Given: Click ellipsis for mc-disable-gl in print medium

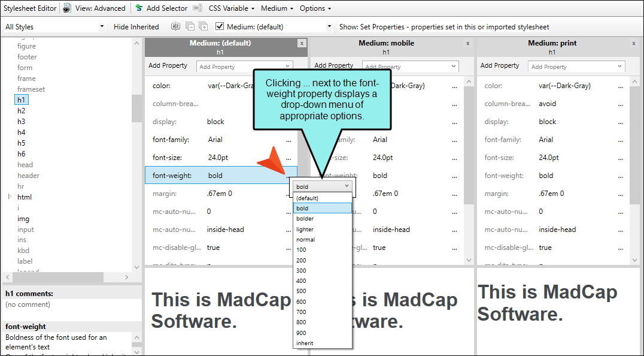Looking at the screenshot, I should (x=621, y=249).
